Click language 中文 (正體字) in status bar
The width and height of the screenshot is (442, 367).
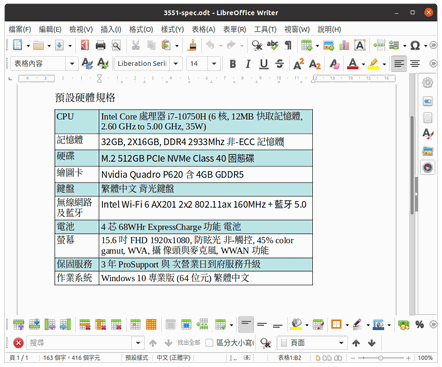[x=173, y=358]
